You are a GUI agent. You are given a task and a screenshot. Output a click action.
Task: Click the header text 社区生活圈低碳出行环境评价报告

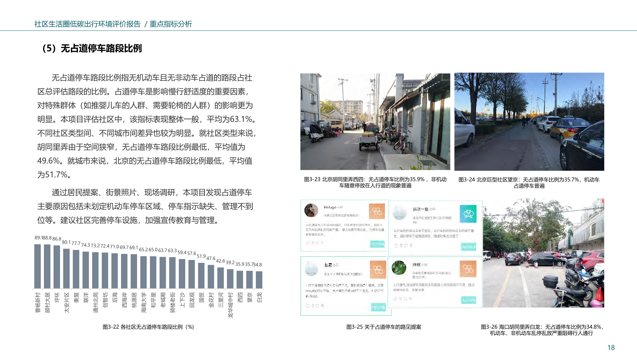pyautogui.click(x=87, y=24)
